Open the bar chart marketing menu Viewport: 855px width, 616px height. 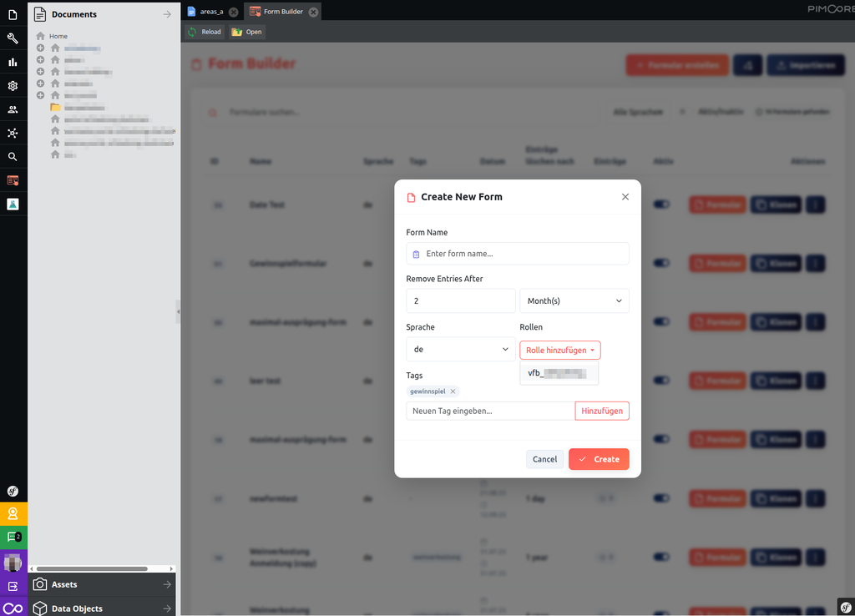[13, 62]
